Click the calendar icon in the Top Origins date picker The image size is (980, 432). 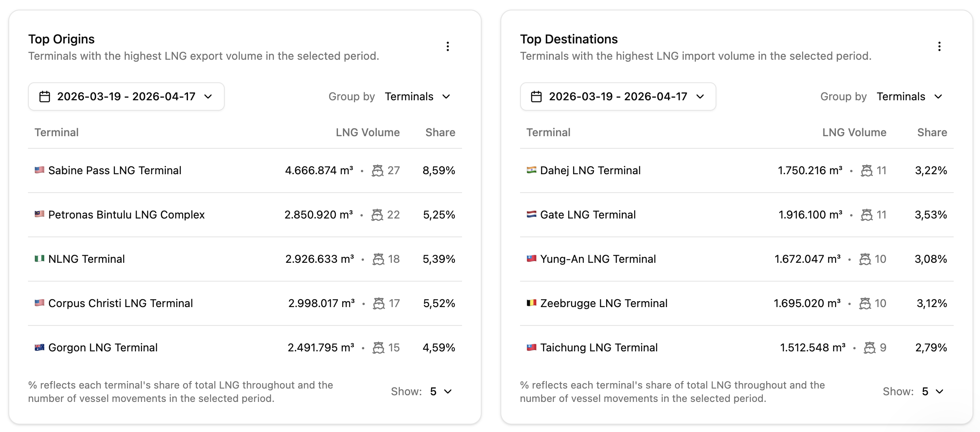[x=45, y=97]
